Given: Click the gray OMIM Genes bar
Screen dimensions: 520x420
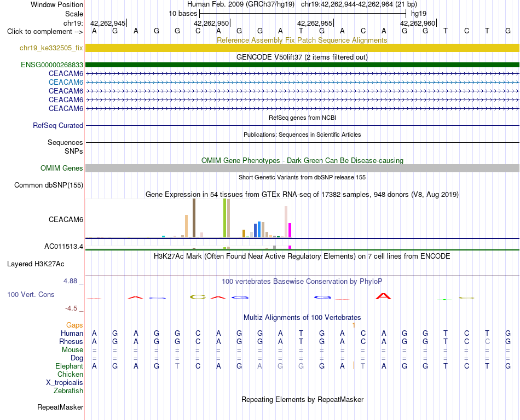Looking at the screenshot, I should pos(302,168).
